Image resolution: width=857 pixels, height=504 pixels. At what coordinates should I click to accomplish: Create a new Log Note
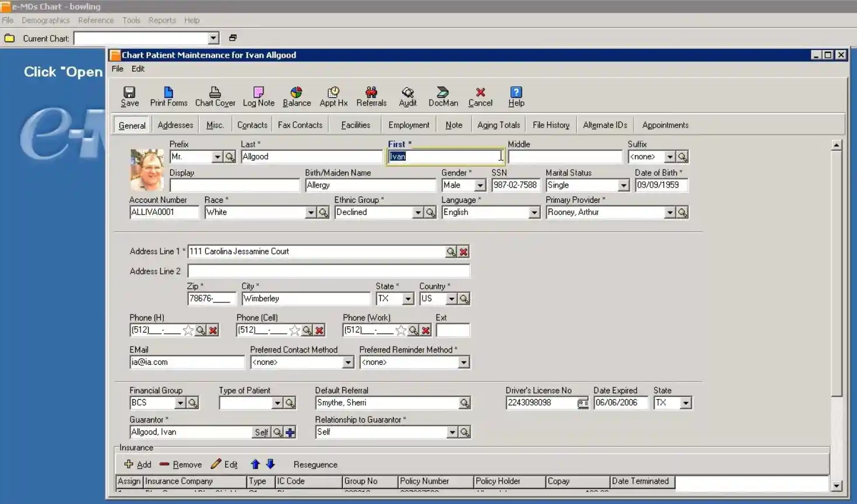click(258, 96)
